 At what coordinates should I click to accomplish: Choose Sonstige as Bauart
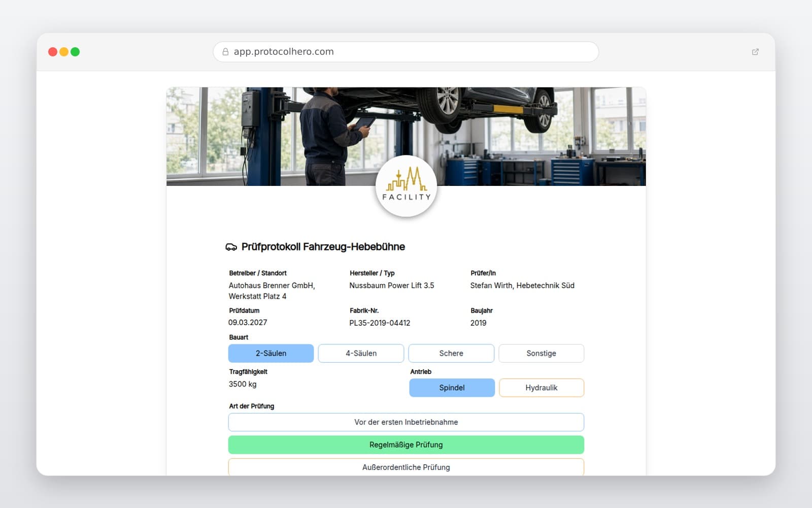pyautogui.click(x=541, y=353)
